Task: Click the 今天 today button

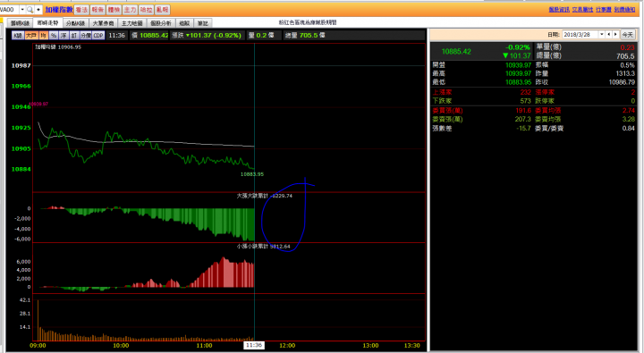Action: point(627,35)
